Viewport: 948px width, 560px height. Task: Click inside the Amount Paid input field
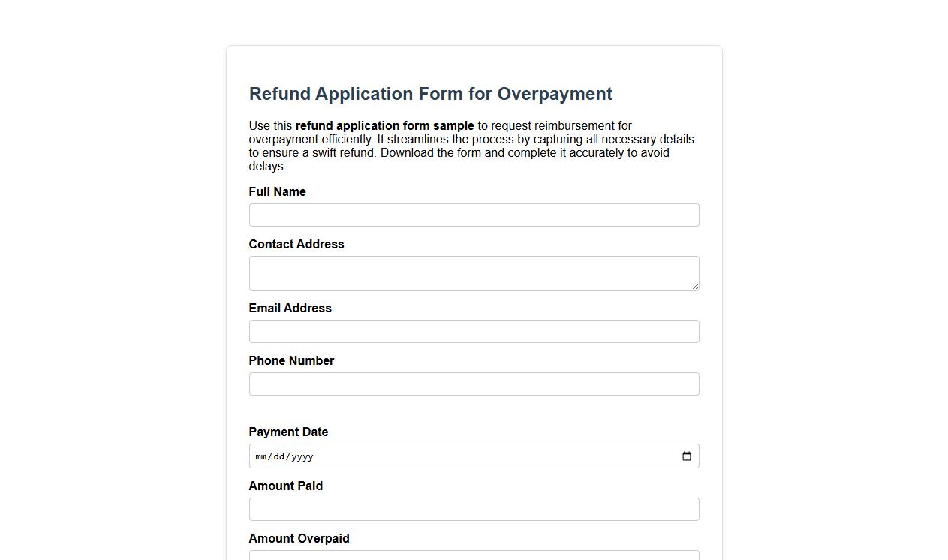point(474,509)
